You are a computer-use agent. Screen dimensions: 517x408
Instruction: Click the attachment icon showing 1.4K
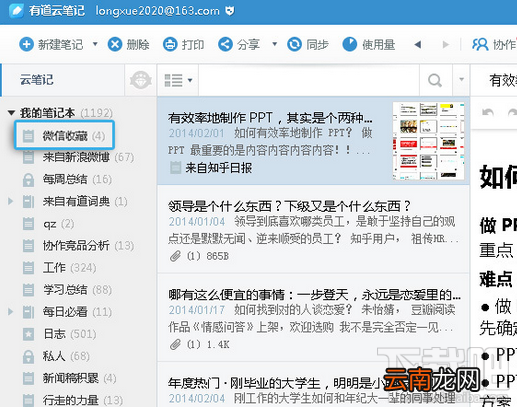[x=175, y=345]
